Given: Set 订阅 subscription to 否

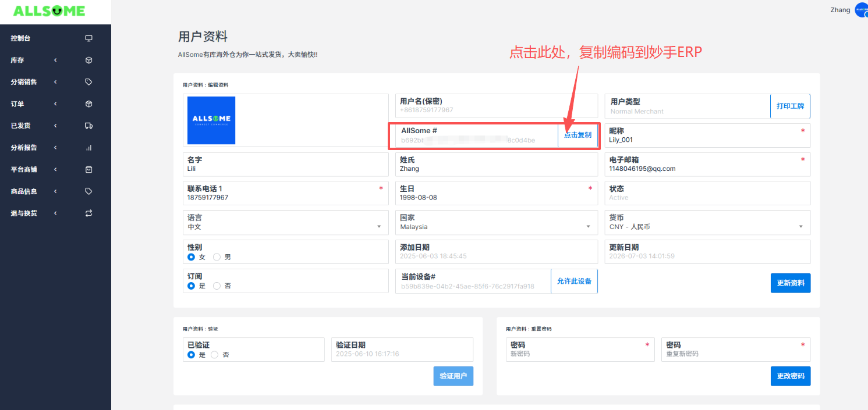Looking at the screenshot, I should click(217, 286).
